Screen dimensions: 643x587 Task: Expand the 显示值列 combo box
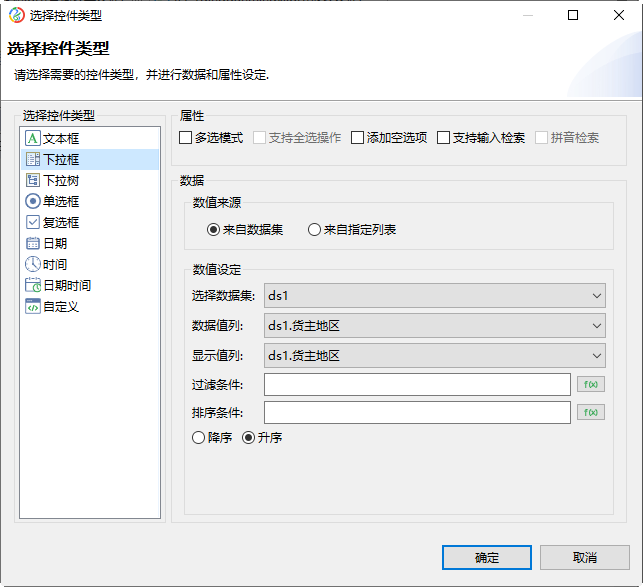(x=596, y=356)
